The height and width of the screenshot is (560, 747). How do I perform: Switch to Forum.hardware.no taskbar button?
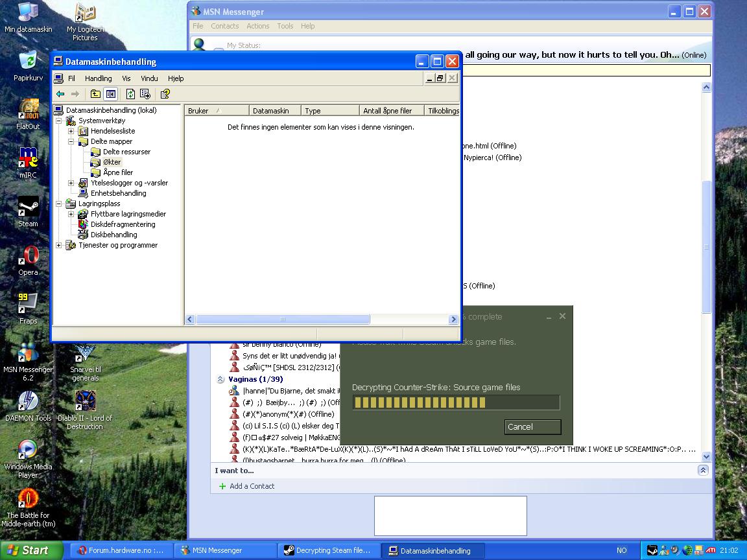[x=121, y=550]
